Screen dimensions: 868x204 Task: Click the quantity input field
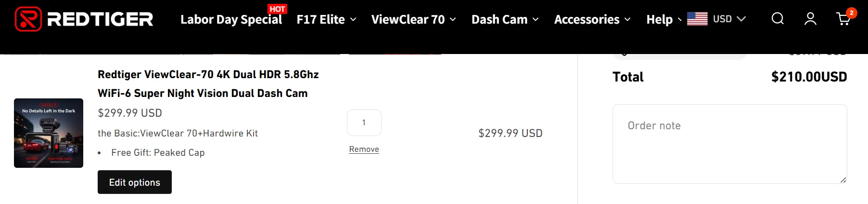pos(364,122)
